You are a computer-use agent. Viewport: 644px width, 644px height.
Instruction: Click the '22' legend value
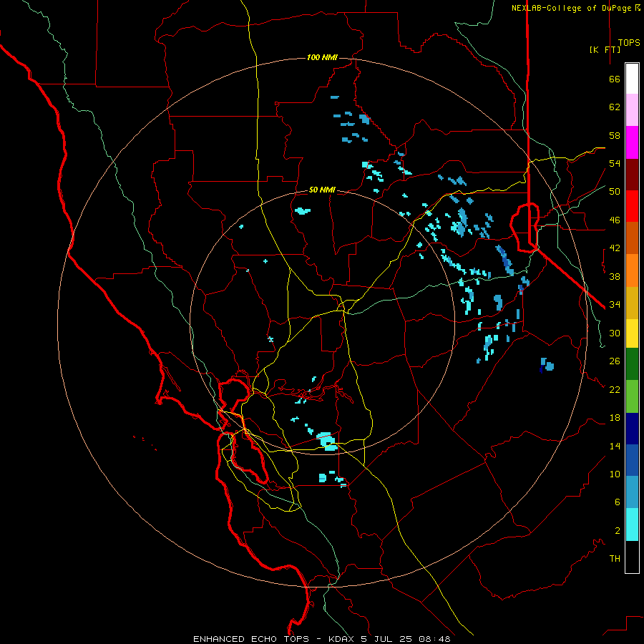point(615,389)
